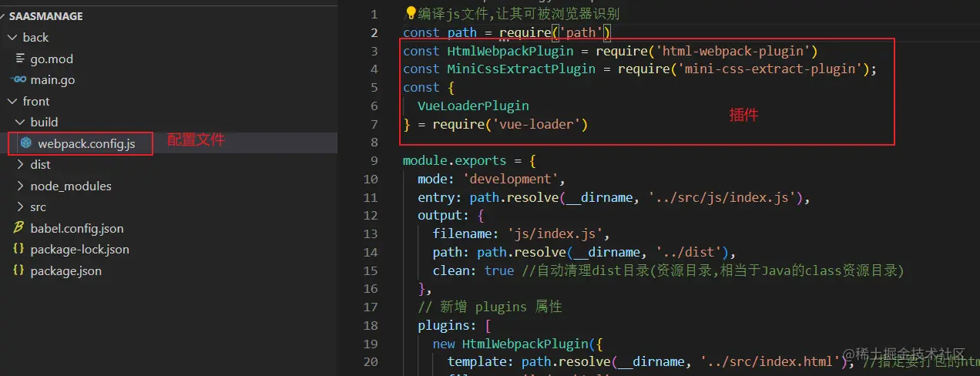Select webpack.config.js in the explorer
The width and height of the screenshot is (980, 376).
86,143
